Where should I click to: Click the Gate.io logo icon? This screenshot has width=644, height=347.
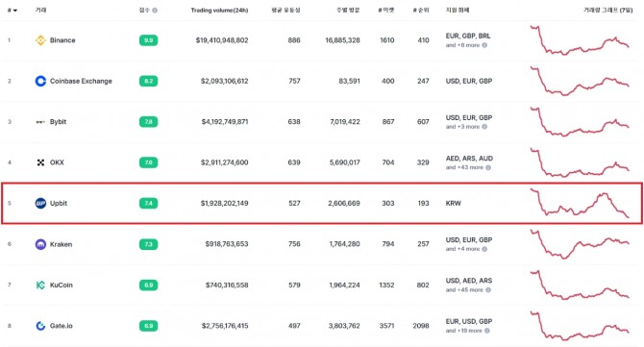coord(40,326)
